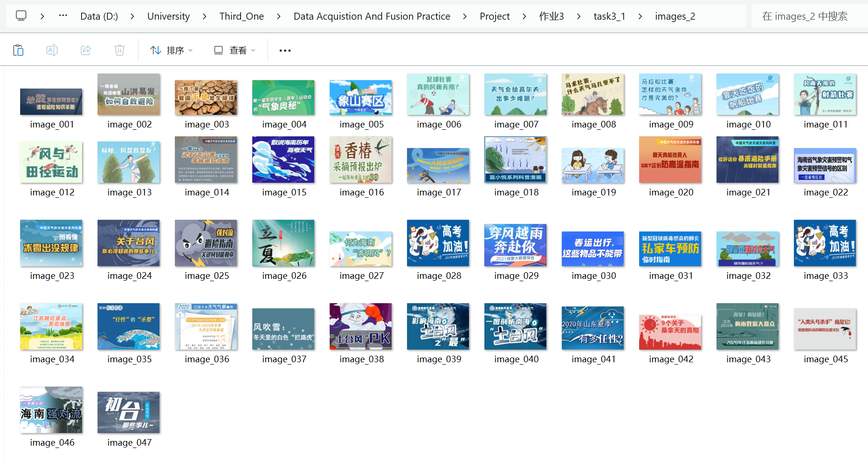Select the image_047 初台 thumbnail
The image size is (868, 463).
pos(128,412)
